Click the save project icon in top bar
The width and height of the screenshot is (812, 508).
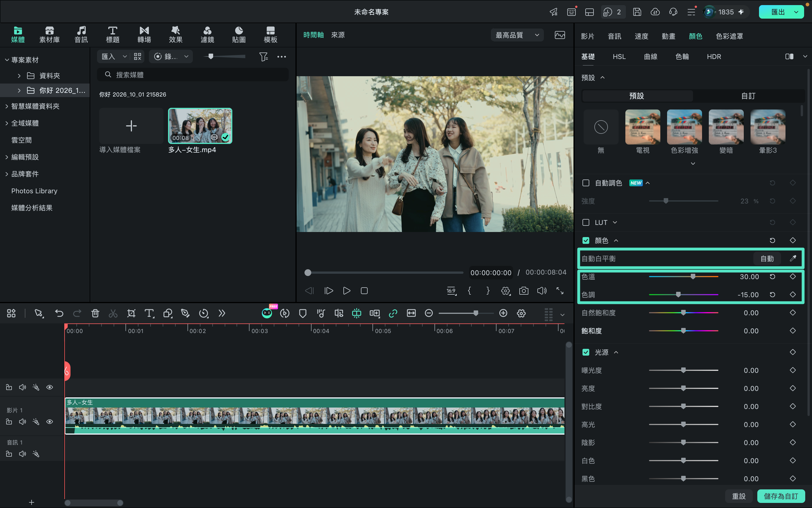click(x=637, y=12)
